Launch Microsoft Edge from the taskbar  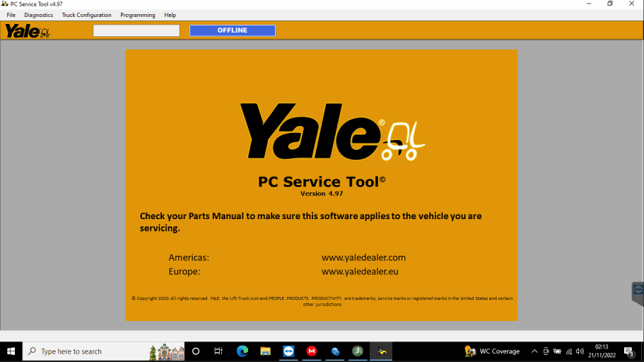[242, 351]
